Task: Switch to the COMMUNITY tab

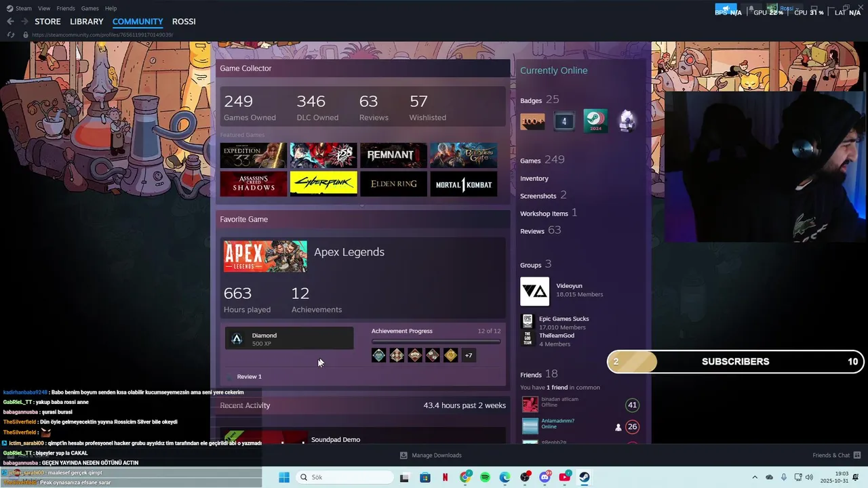Action: pos(138,22)
